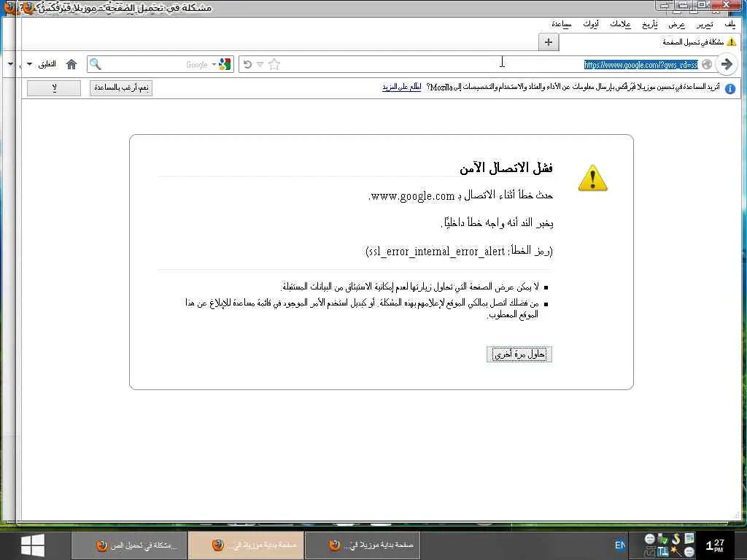Click the warning icon on the tab

[731, 42]
